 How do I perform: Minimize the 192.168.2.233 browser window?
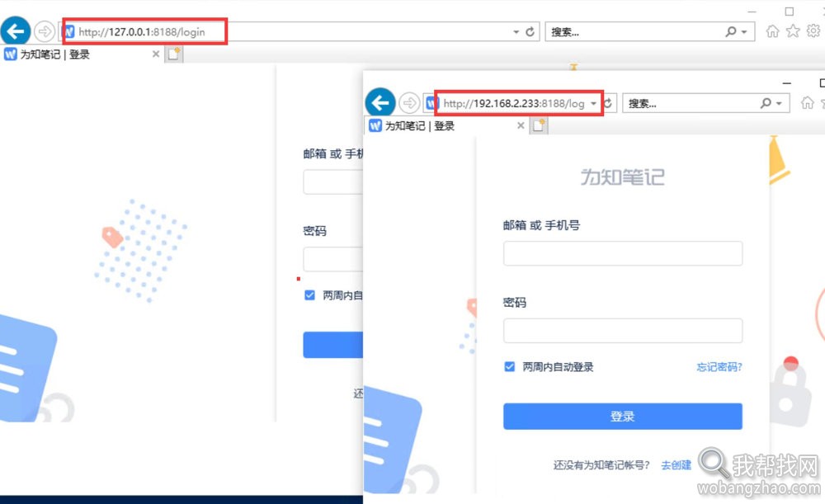pyautogui.click(x=786, y=83)
